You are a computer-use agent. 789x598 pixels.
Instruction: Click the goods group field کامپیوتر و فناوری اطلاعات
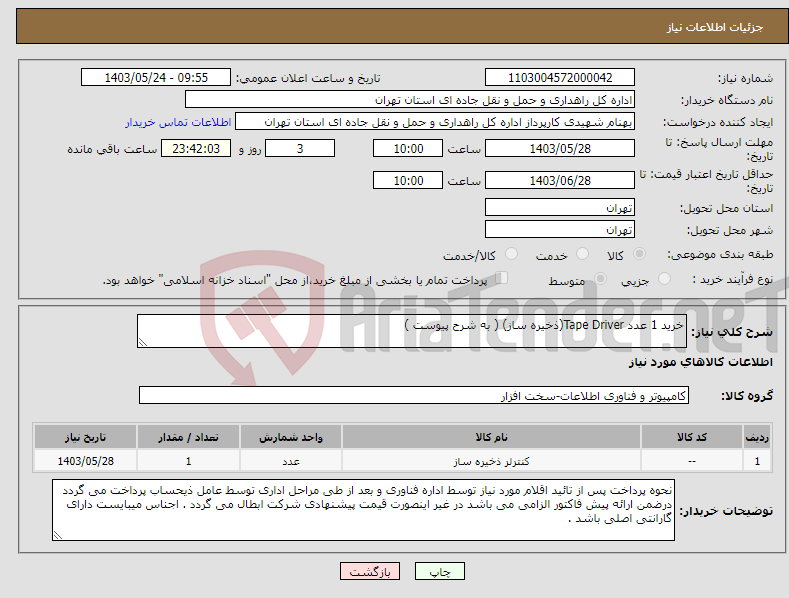414,396
